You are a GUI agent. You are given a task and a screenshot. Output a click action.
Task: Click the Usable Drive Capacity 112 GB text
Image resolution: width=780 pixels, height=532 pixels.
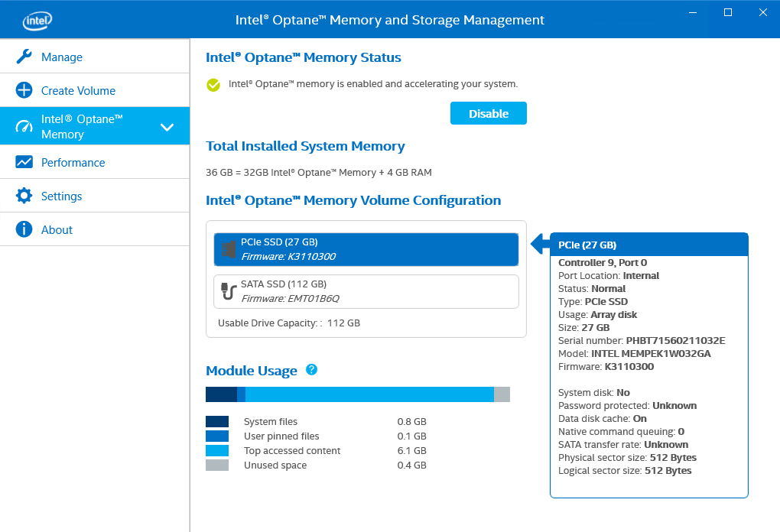pyautogui.click(x=289, y=323)
